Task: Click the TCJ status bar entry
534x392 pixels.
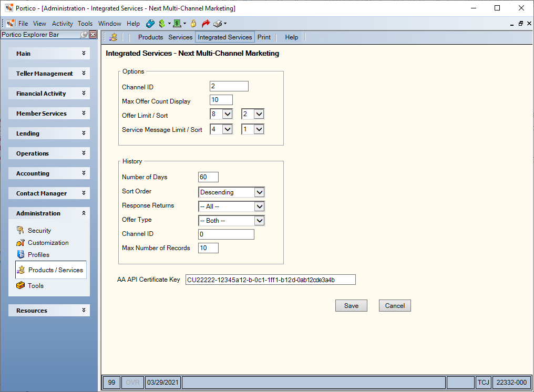Action: 483,383
